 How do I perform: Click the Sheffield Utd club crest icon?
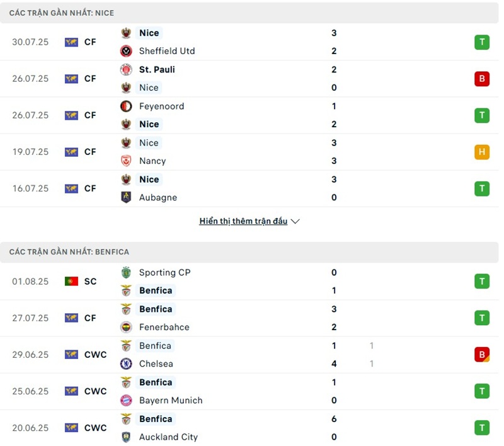[126, 51]
